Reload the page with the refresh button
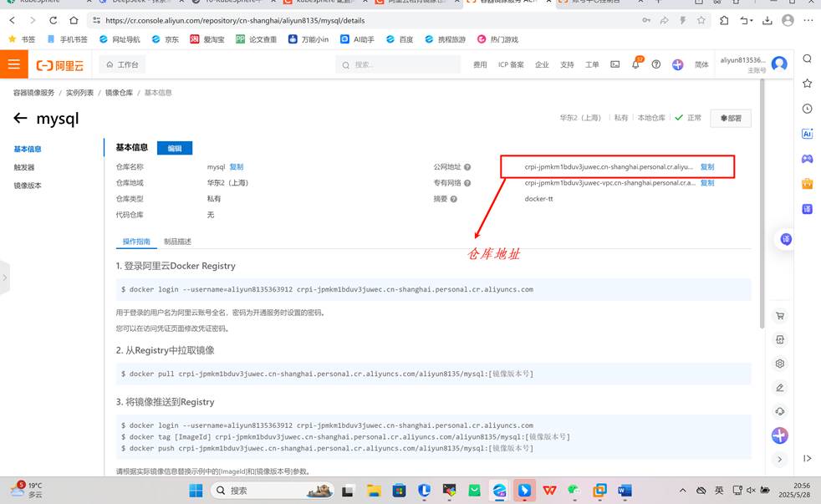The height and width of the screenshot is (504, 821). pyautogui.click(x=53, y=20)
